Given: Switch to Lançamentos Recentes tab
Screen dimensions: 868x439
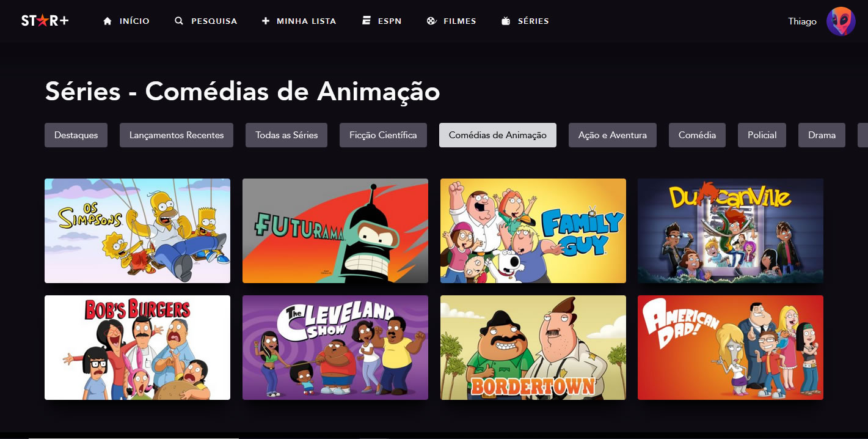Looking at the screenshot, I should [x=177, y=135].
